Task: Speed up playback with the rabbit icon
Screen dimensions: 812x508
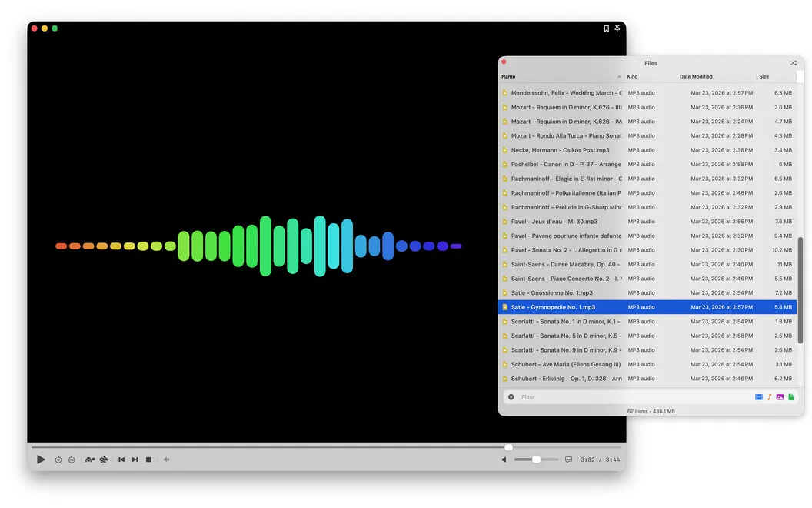Action: pos(104,460)
